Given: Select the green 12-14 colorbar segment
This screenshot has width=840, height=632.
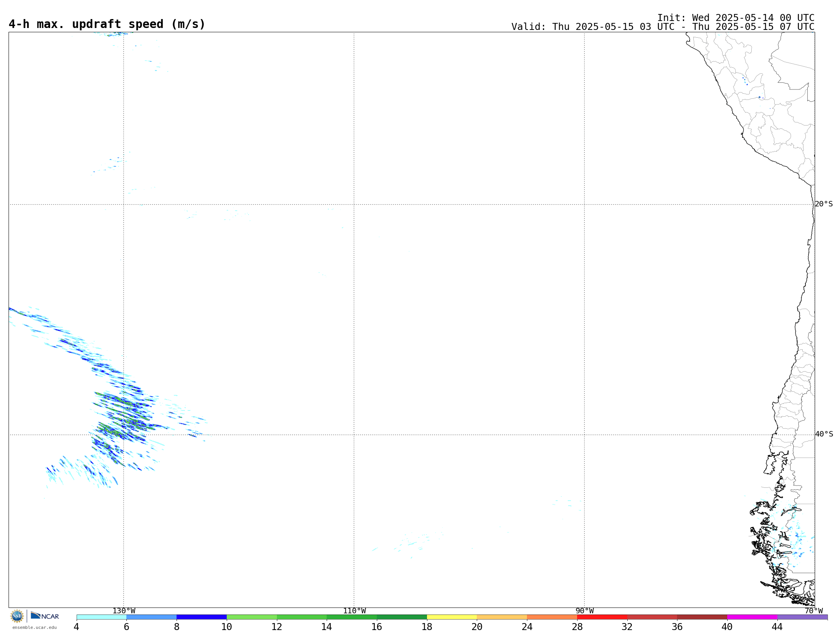Looking at the screenshot, I should pos(302,617).
